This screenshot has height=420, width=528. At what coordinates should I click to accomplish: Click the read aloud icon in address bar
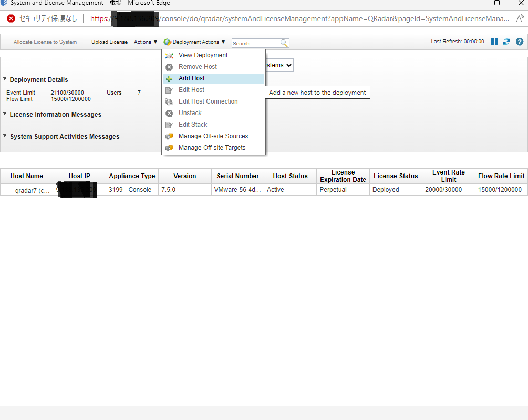click(x=520, y=18)
